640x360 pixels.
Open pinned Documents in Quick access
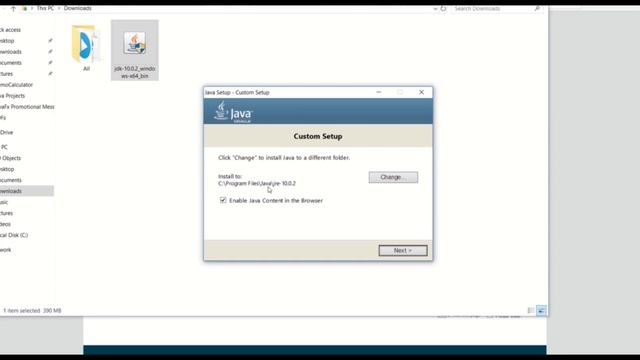11,63
